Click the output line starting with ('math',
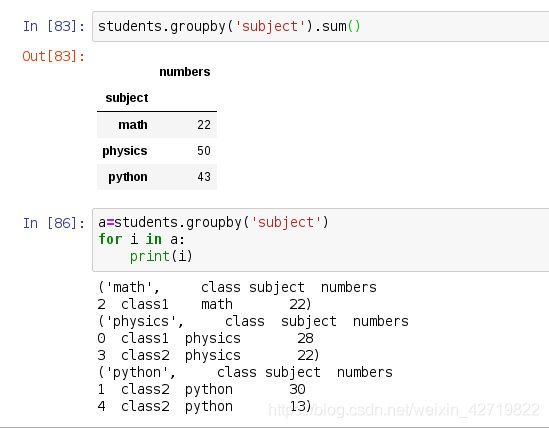The image size is (549, 428). point(237,287)
